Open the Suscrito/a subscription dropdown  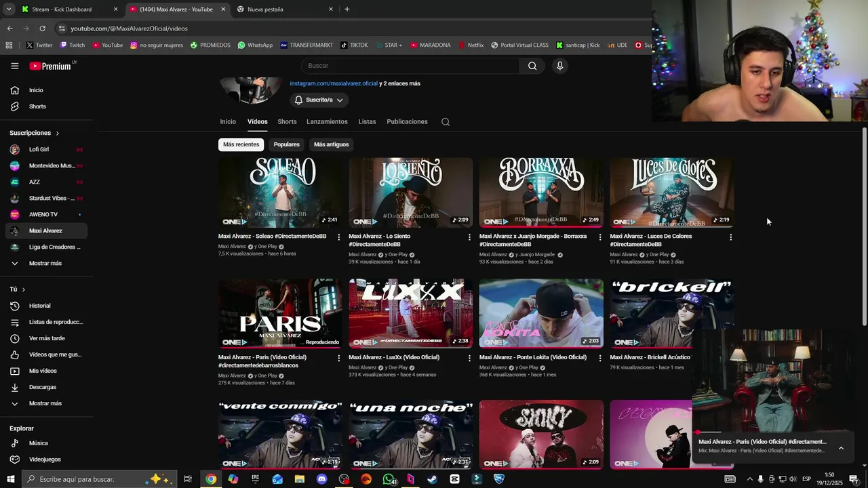coord(319,100)
